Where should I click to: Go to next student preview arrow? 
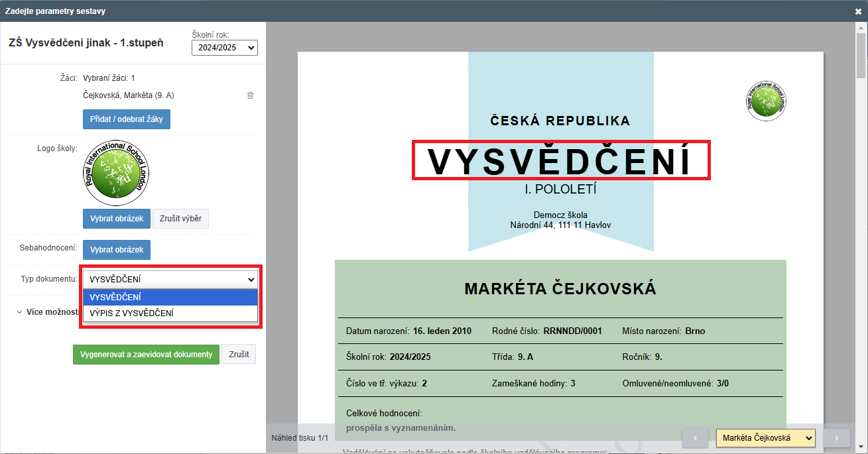pos(836,438)
